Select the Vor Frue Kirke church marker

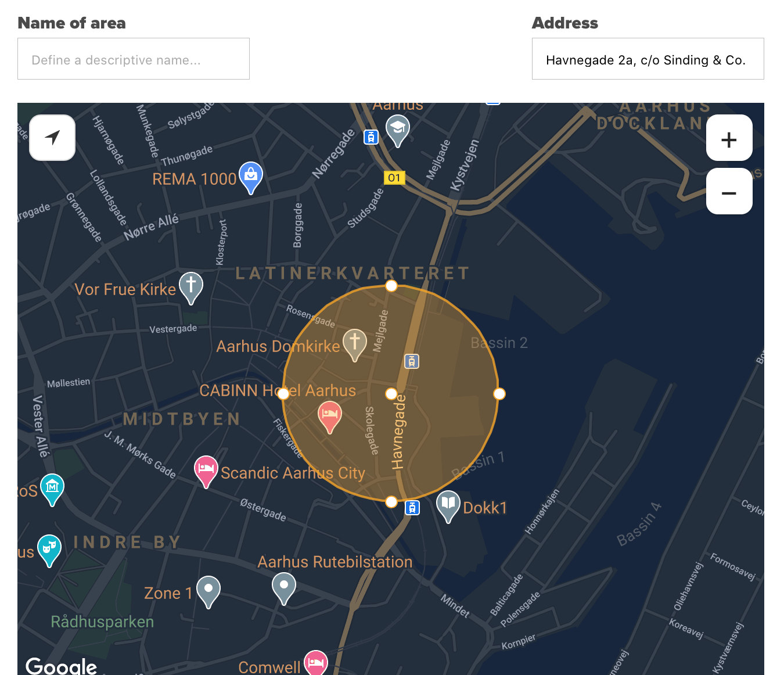coord(191,286)
